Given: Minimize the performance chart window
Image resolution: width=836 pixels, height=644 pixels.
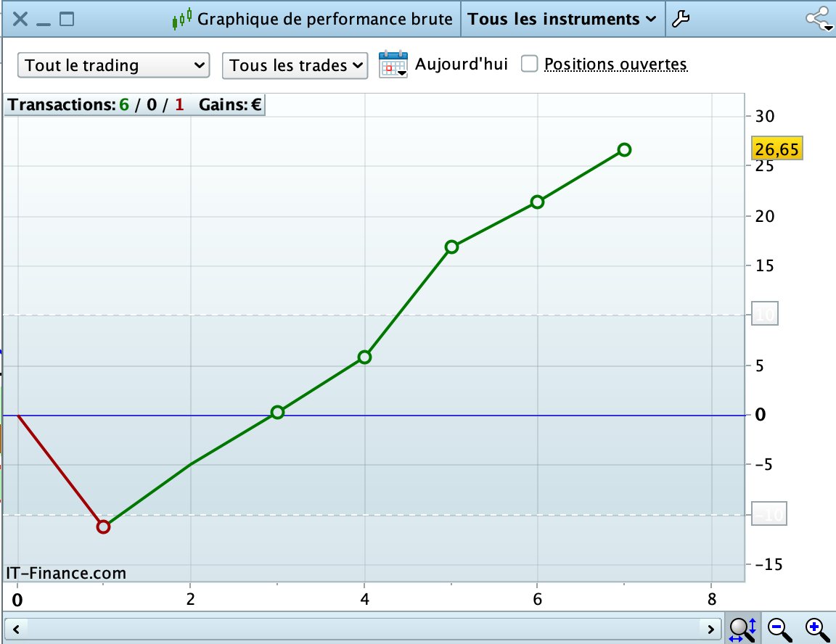Looking at the screenshot, I should 44,23.
